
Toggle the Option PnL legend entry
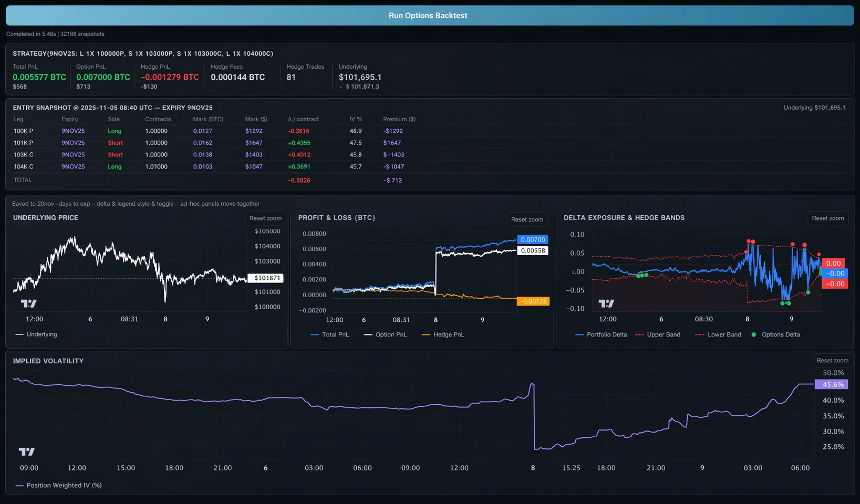385,334
